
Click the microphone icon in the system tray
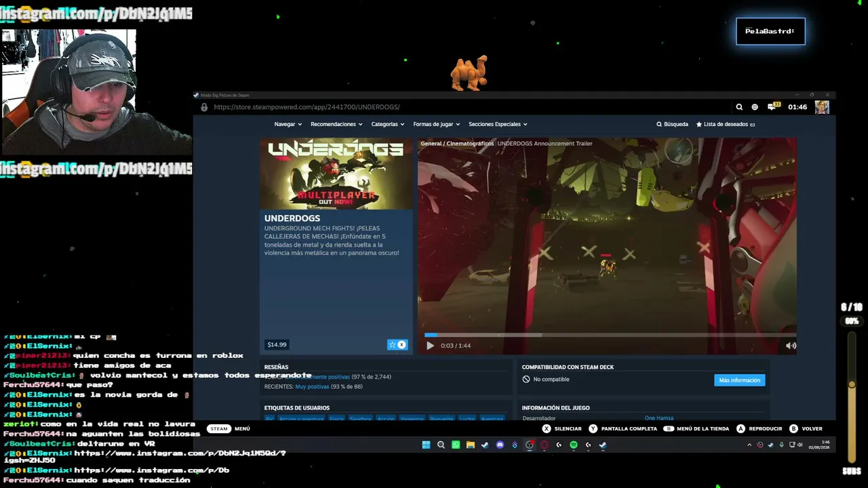[781, 445]
